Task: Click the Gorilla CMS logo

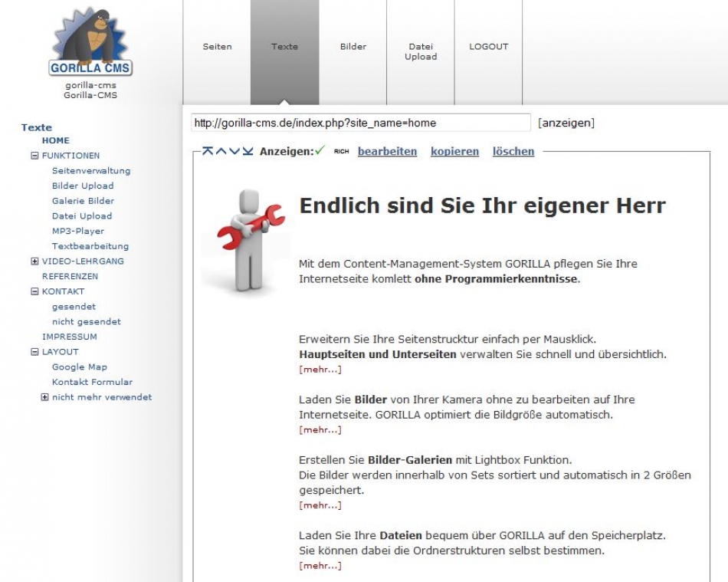Action: (90, 42)
